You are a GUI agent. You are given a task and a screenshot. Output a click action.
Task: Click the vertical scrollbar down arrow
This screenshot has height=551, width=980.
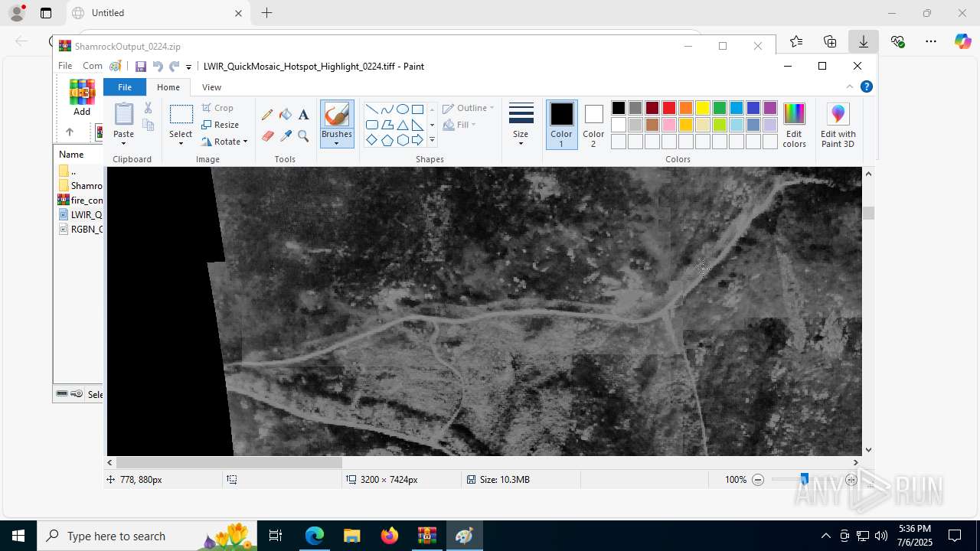click(868, 450)
